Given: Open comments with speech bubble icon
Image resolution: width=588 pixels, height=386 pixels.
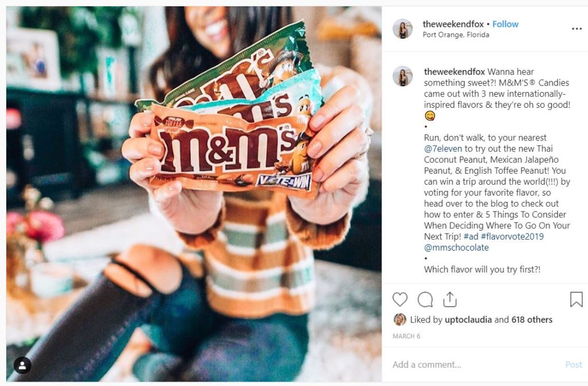Looking at the screenshot, I should point(425,299).
